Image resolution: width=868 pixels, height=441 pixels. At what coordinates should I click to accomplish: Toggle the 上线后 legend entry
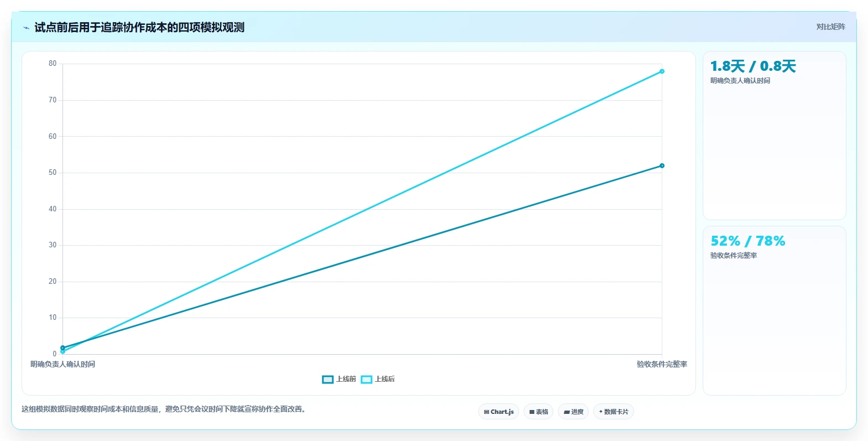[x=378, y=379]
